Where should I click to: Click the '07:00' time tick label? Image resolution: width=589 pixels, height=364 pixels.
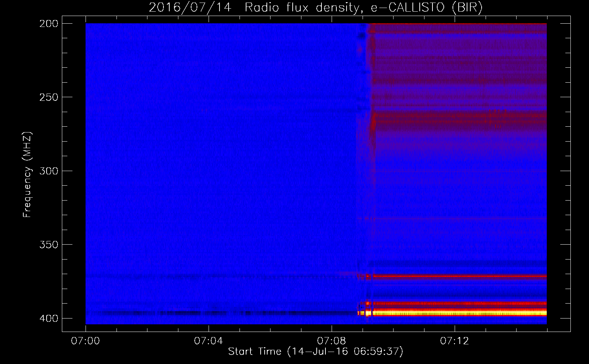86,341
